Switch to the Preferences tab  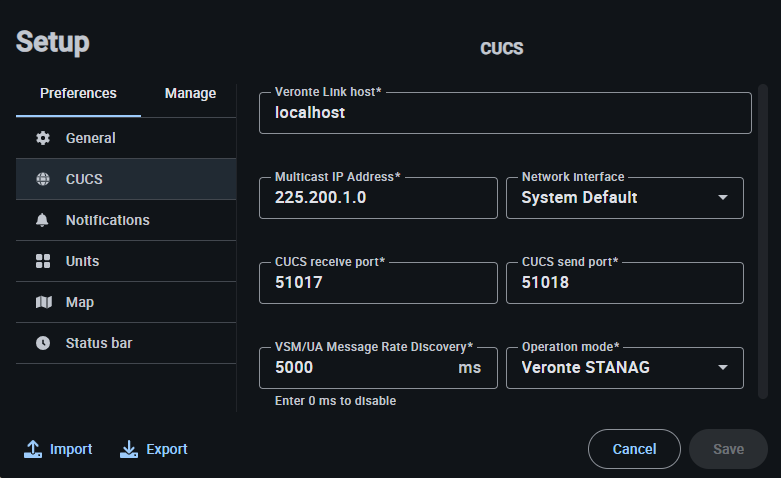pos(78,93)
